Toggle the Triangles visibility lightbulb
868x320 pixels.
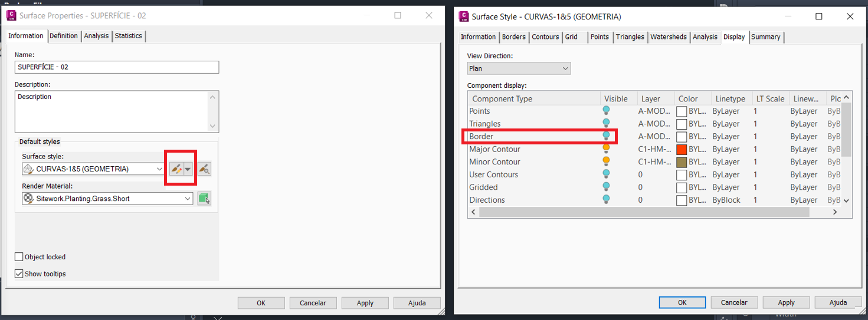(x=606, y=124)
